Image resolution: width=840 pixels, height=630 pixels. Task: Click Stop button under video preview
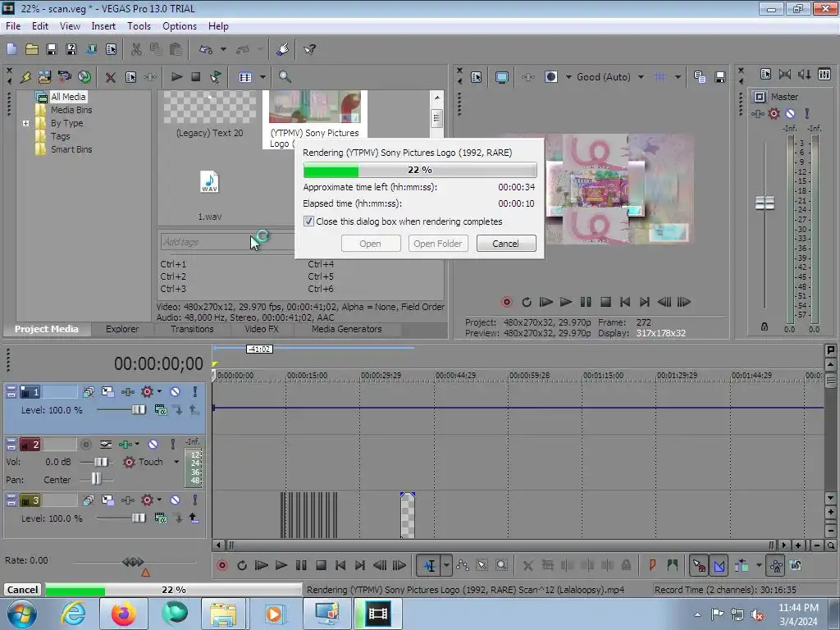point(605,302)
